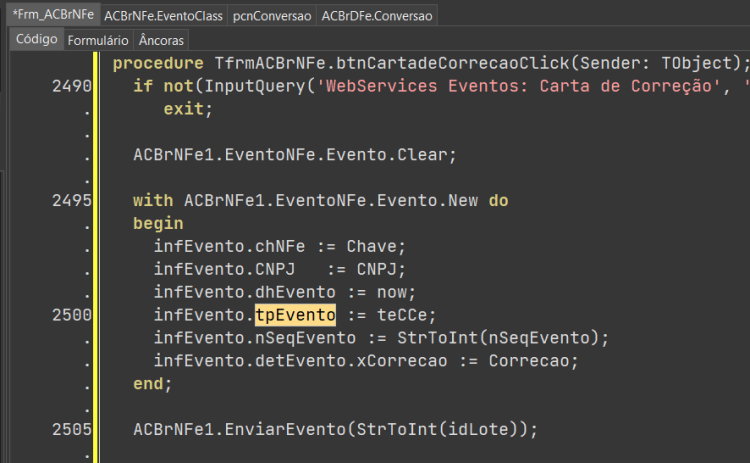Click ACBrNFe1.EventoNFe.Evento.New expression
750x463 pixels.
pyautogui.click(x=331, y=200)
